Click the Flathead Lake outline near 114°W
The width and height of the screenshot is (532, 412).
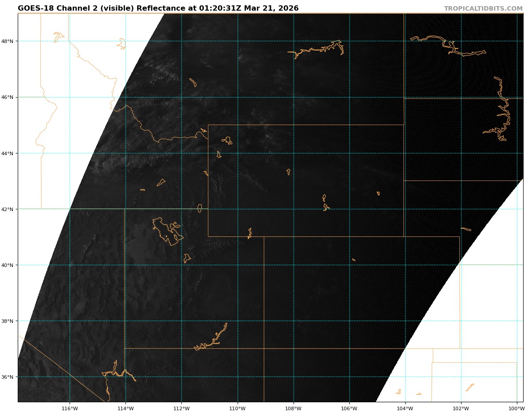coord(122,44)
